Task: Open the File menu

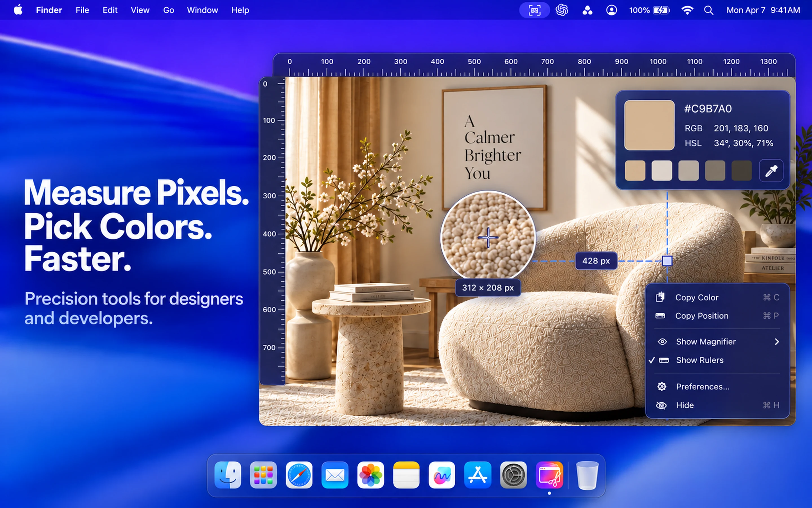Action: pyautogui.click(x=82, y=10)
